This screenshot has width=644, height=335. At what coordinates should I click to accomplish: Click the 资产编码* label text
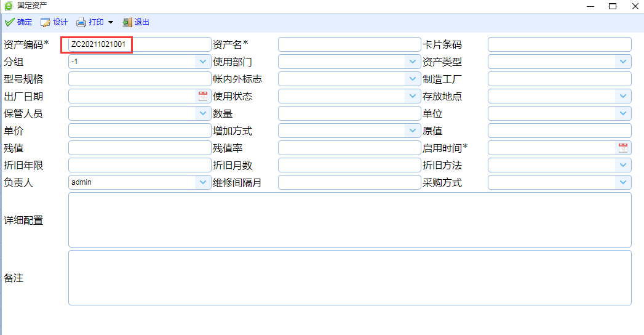click(x=26, y=44)
